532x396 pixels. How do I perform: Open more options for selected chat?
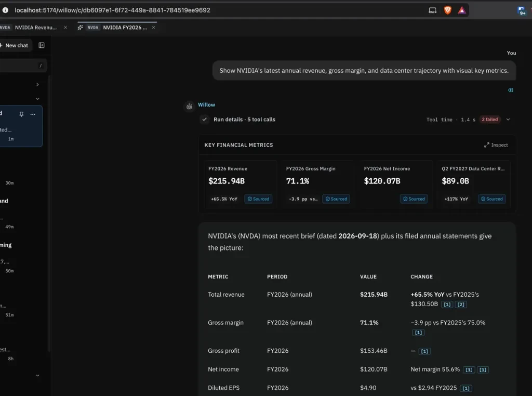click(33, 114)
